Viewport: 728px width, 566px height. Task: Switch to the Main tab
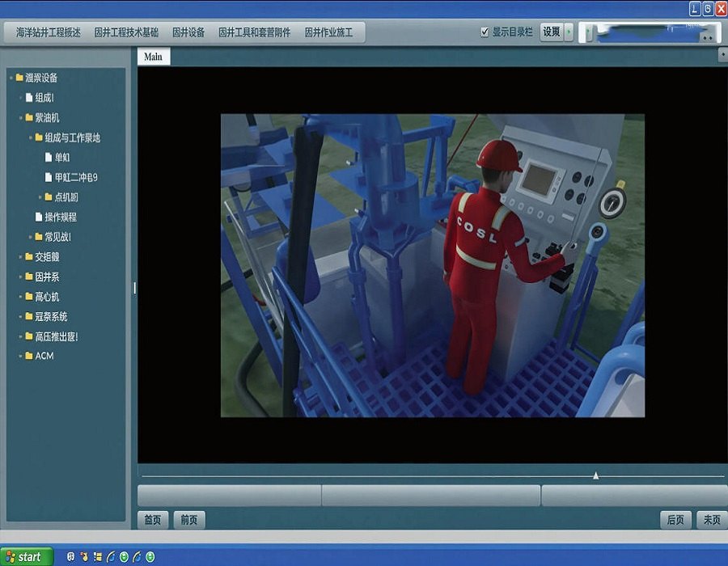click(x=153, y=57)
